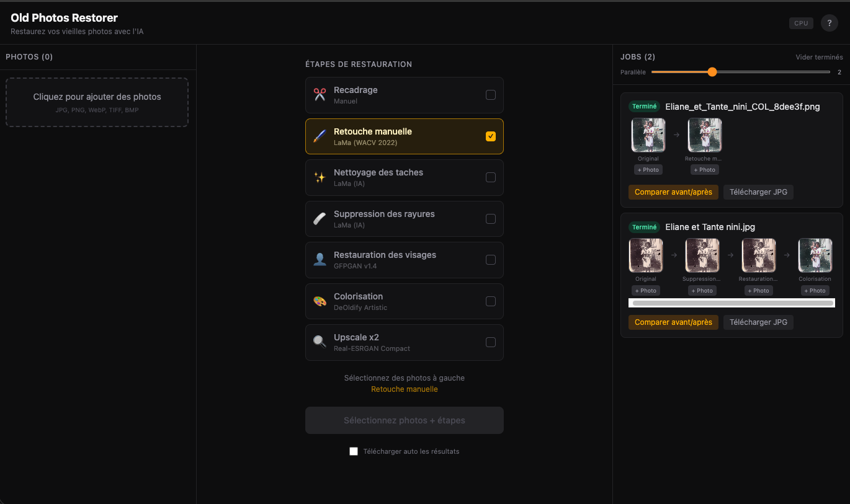This screenshot has height=504, width=850.
Task: Enable Télécharger auto les résultats checkbox
Action: coord(354,451)
